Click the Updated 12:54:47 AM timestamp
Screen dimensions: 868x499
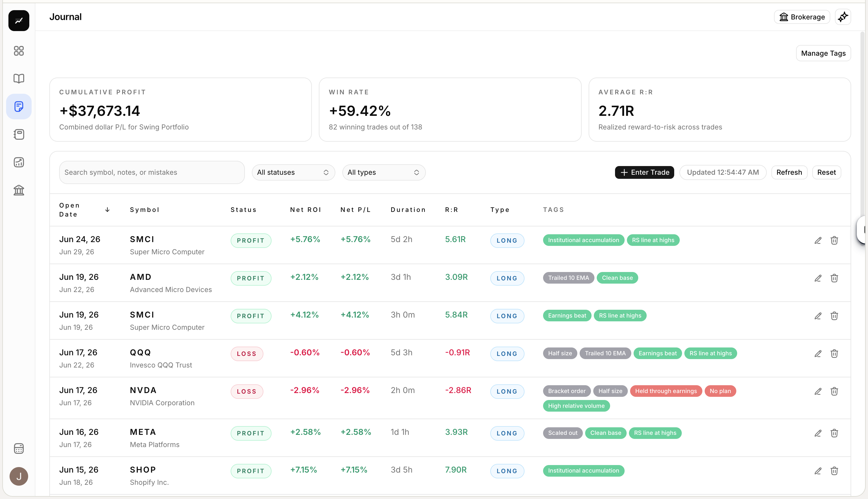coord(723,172)
